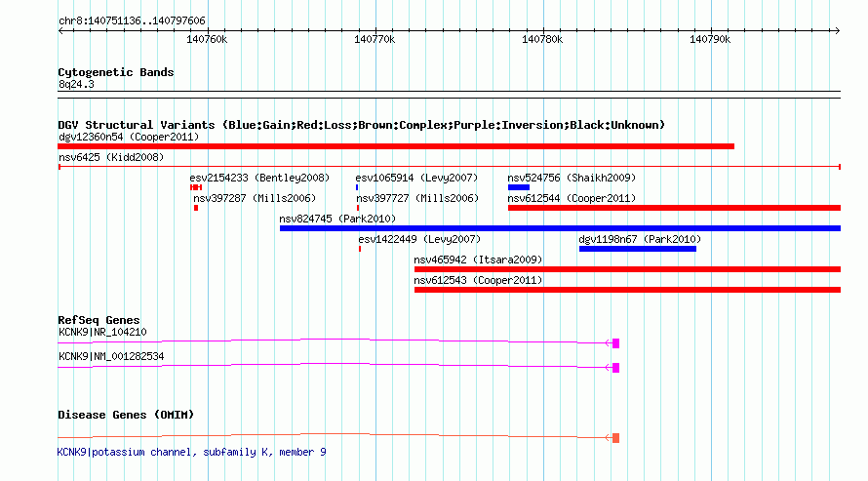Select the blue nsv524756 gain bar
This screenshot has width=868, height=481.
[519, 187]
